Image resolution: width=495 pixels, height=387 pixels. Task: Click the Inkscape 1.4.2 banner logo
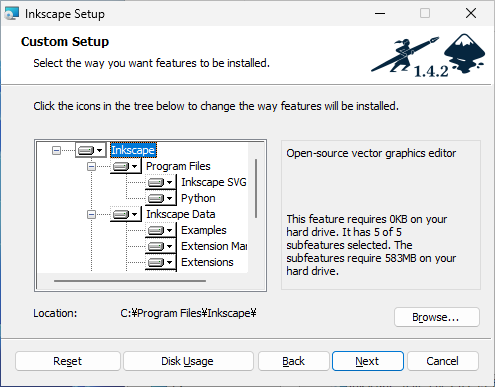(x=428, y=56)
